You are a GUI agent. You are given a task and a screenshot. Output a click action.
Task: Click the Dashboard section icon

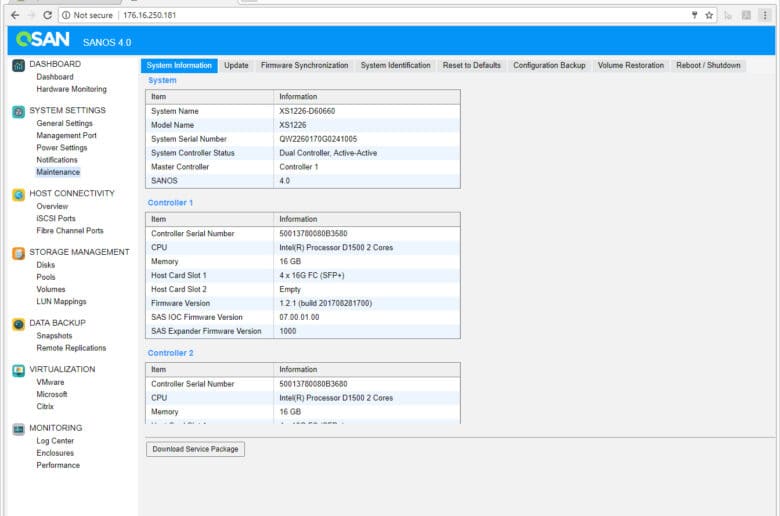(18, 65)
